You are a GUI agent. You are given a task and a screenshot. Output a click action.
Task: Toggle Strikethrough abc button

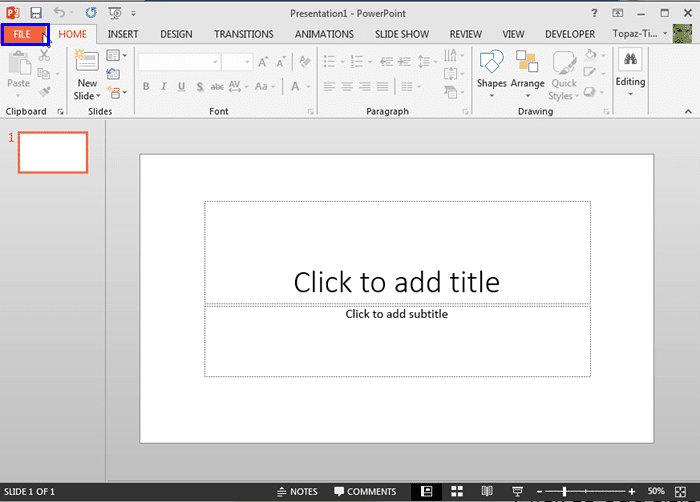point(217,87)
